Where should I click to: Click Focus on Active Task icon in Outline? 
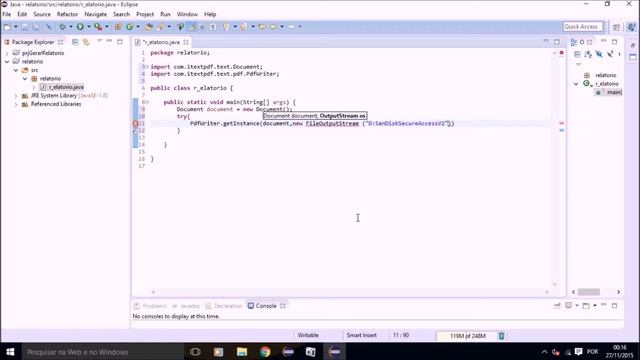(577, 54)
